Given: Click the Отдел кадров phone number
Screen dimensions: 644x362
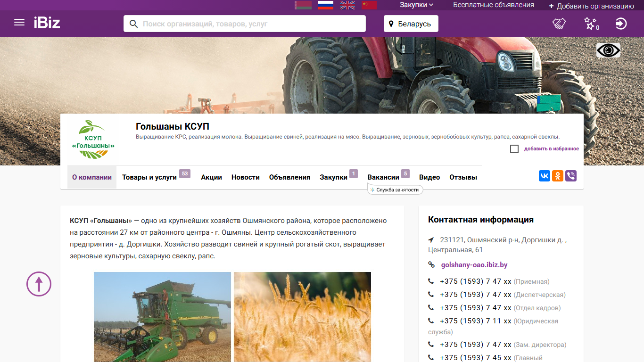Looking at the screenshot, I should [476, 308].
